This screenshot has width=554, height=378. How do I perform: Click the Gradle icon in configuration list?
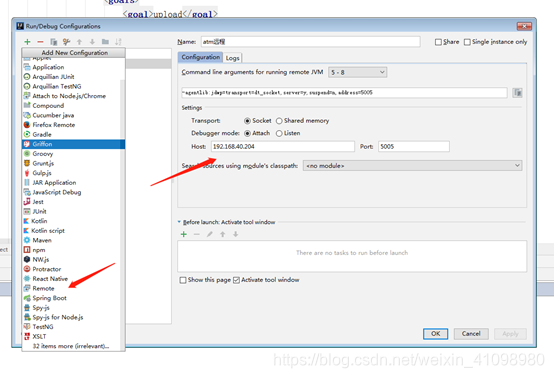coord(27,134)
